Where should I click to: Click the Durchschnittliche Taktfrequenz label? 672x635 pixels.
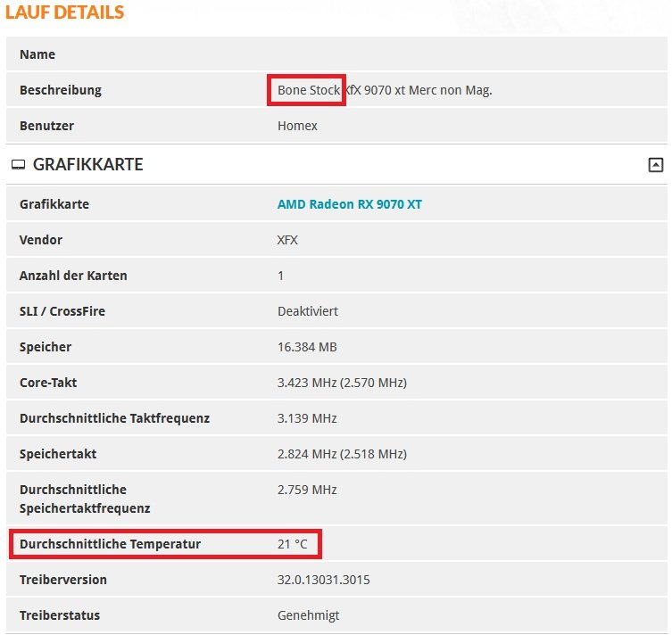tap(115, 418)
